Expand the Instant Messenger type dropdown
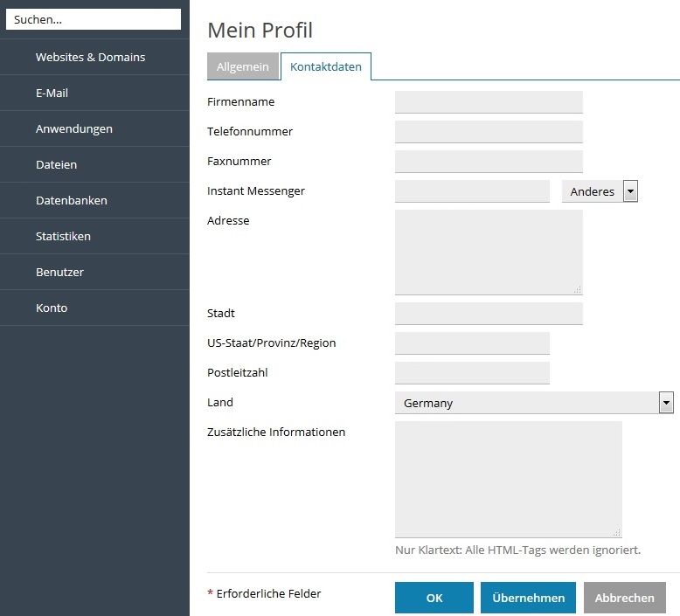Image resolution: width=680 pixels, height=616 pixels. click(600, 191)
